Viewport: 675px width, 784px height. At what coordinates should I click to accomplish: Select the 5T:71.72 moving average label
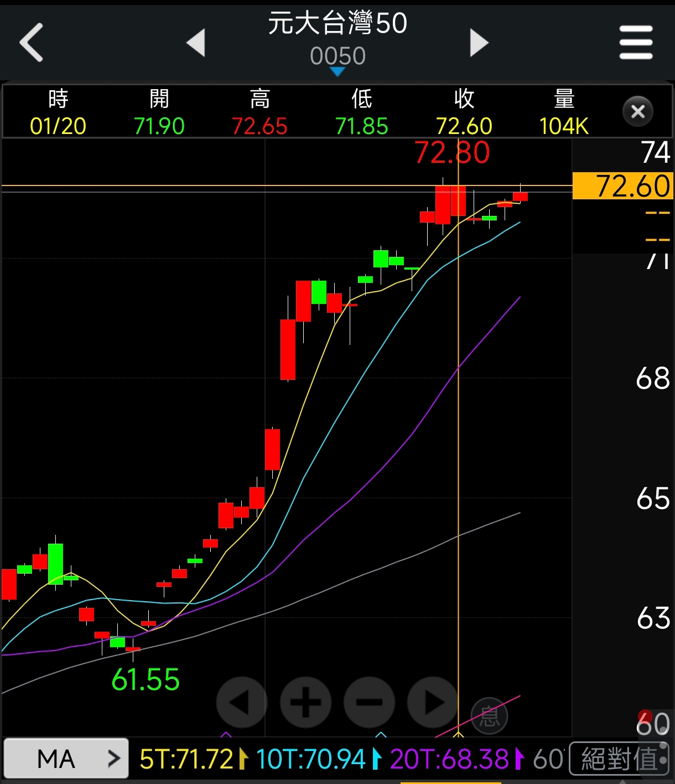click(x=186, y=759)
